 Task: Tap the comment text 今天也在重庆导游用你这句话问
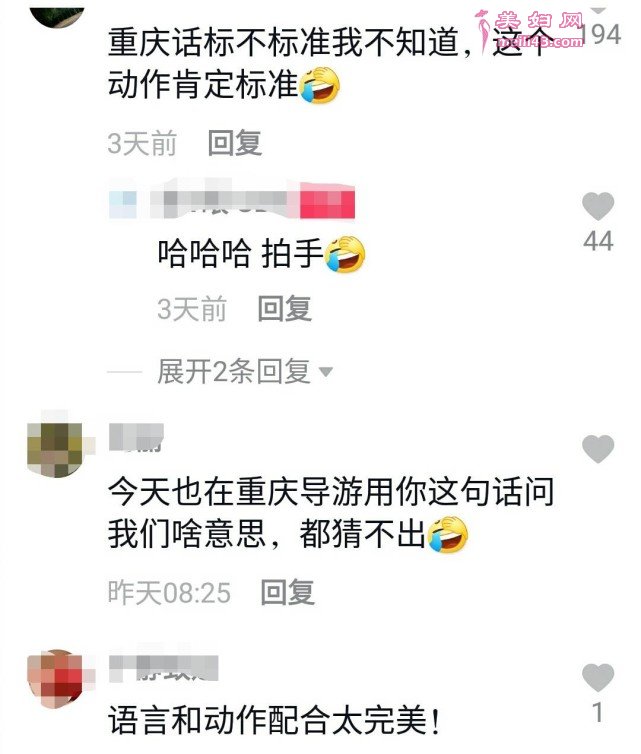tap(331, 491)
